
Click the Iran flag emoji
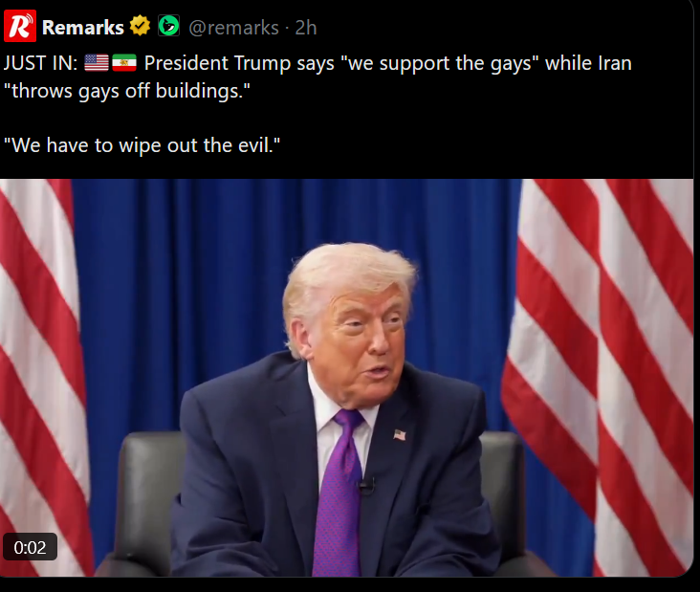pos(124,62)
